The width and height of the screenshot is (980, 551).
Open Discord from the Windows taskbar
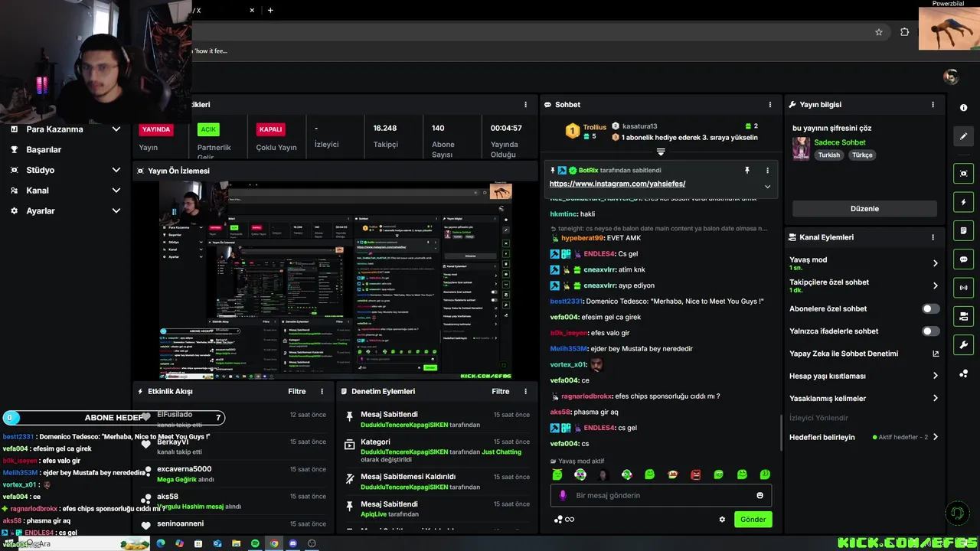pos(292,543)
